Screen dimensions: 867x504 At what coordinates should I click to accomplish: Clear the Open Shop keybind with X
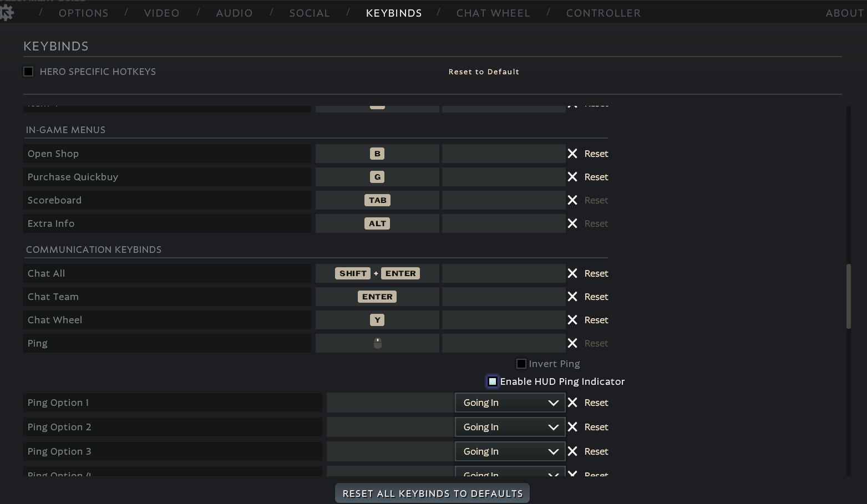(x=572, y=154)
